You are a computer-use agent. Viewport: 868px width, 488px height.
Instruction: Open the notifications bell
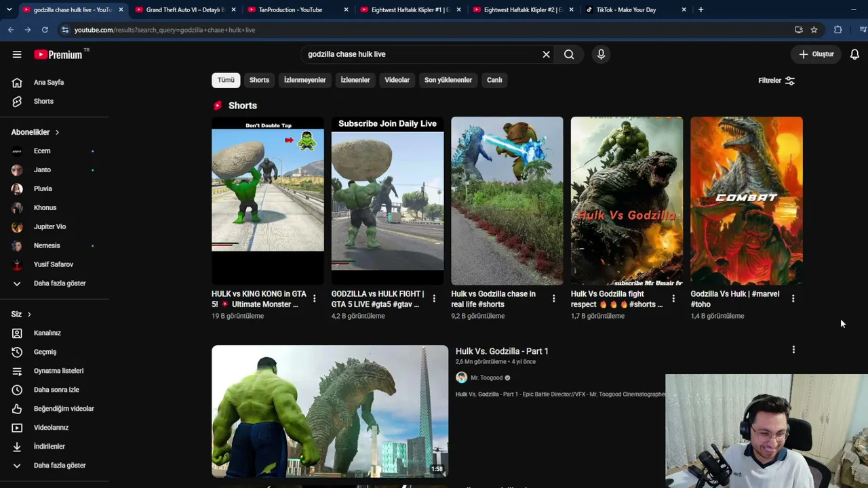coord(854,54)
